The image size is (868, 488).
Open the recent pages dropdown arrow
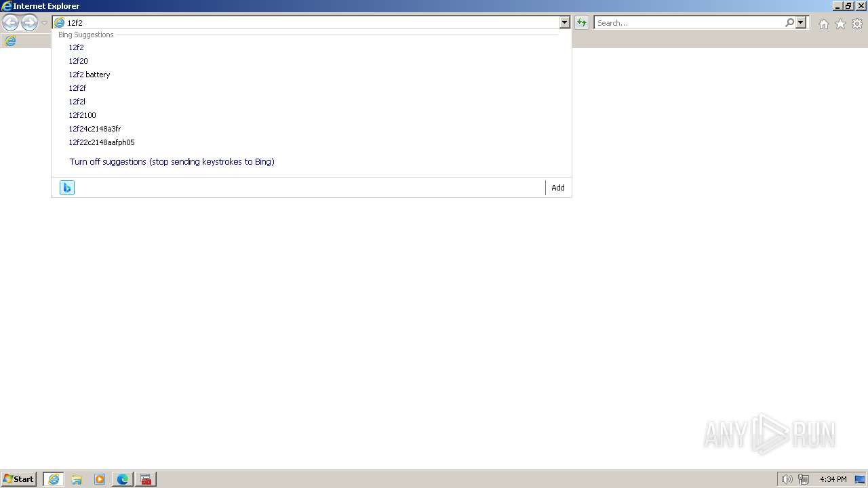tap(44, 23)
